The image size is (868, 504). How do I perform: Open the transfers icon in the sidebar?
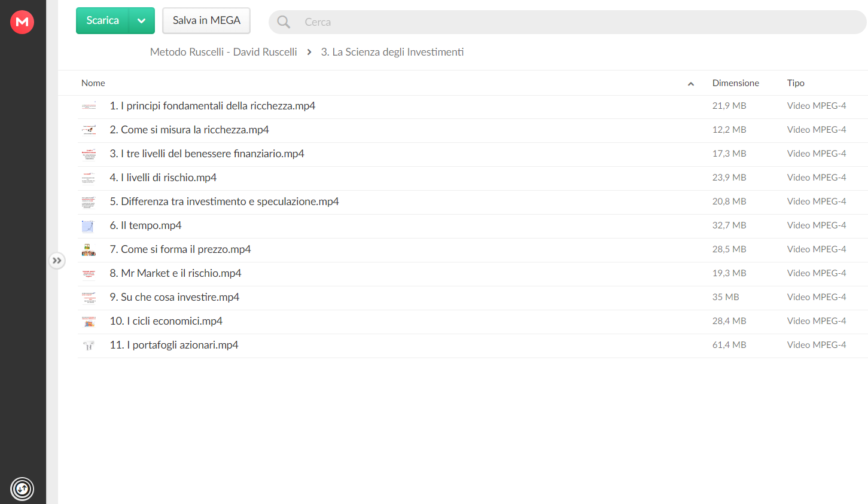pos(22,489)
